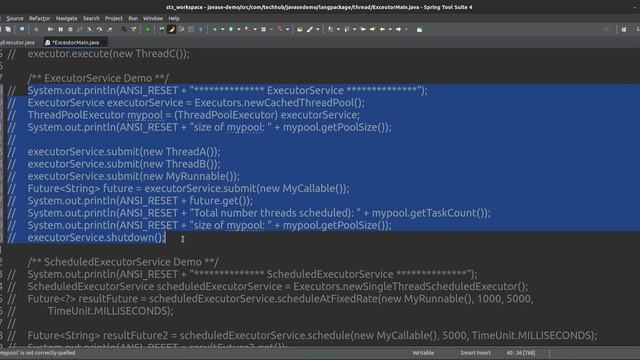Click the 'not correctly spelled' status message
The image size is (640, 360).
pyautogui.click(x=38, y=353)
